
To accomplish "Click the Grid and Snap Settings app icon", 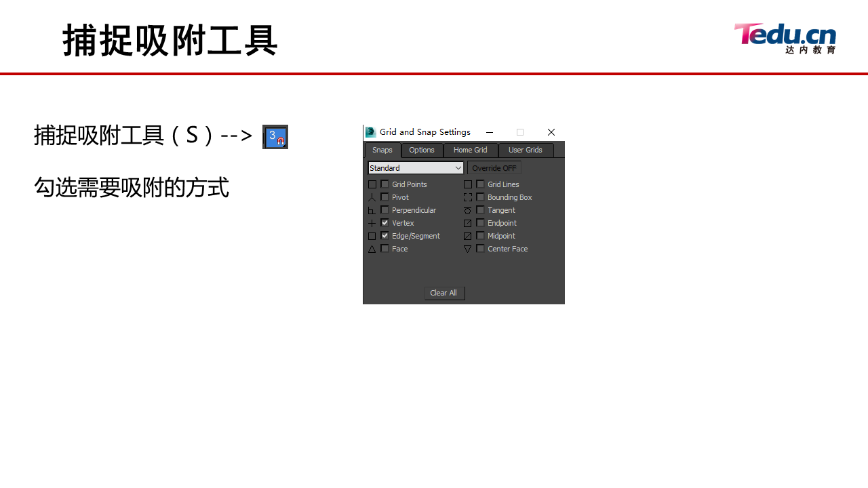I will click(371, 132).
